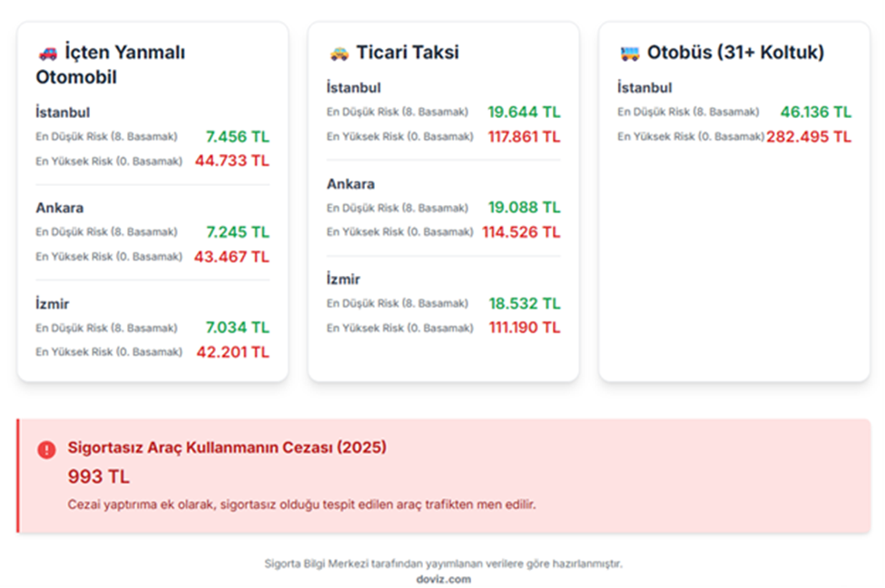Click the 44.733 TL highest risk price
The image size is (885, 588).
(x=231, y=161)
